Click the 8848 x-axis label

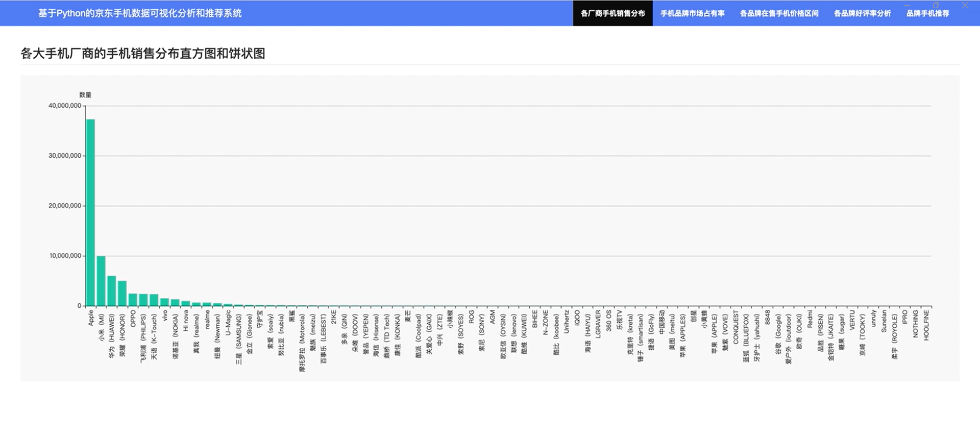(x=767, y=317)
